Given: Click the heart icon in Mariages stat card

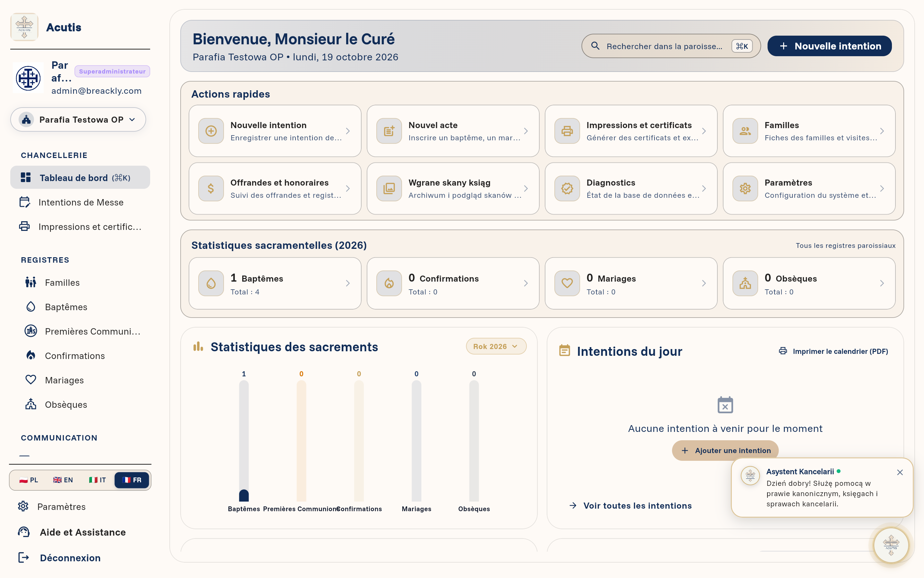Looking at the screenshot, I should pos(567,283).
